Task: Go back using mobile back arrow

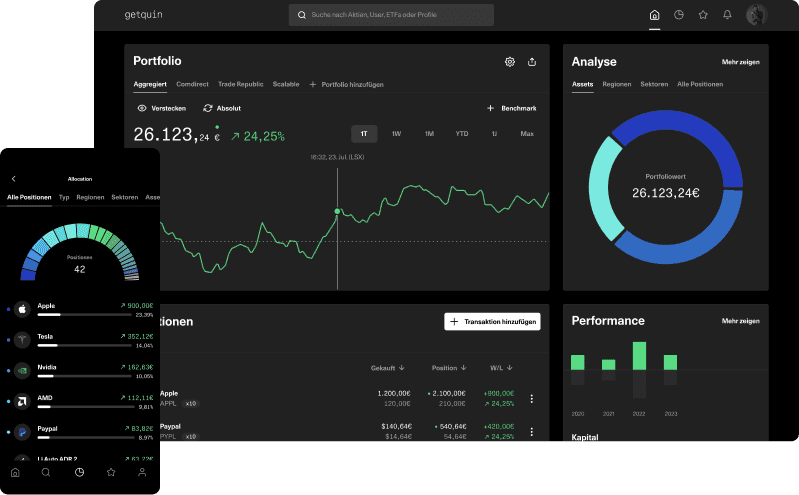Action: click(14, 178)
